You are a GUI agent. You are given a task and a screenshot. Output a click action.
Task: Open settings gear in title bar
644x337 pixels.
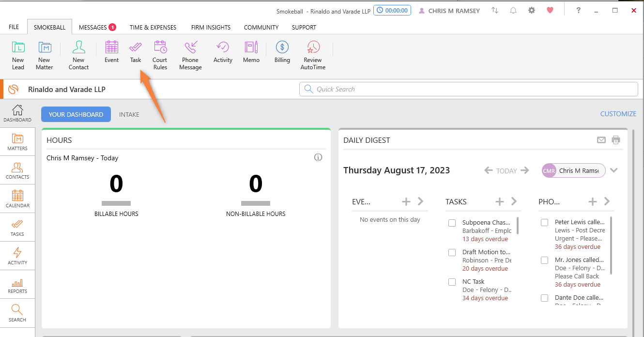532,10
